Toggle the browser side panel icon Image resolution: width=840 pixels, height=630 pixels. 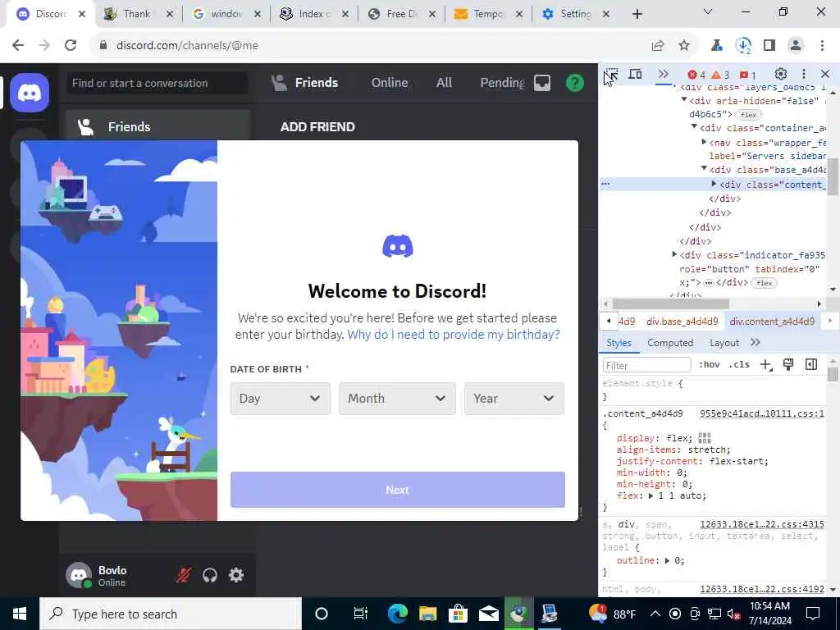(769, 46)
